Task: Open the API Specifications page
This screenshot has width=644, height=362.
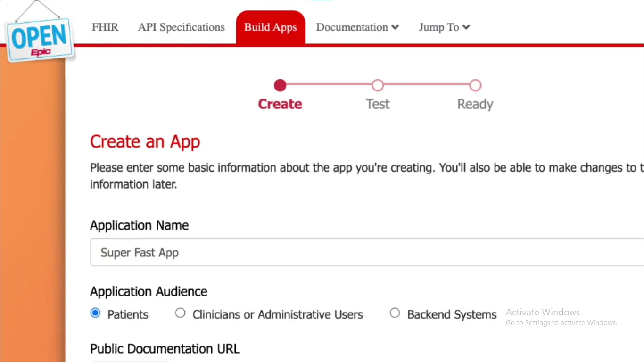Action: point(181,27)
